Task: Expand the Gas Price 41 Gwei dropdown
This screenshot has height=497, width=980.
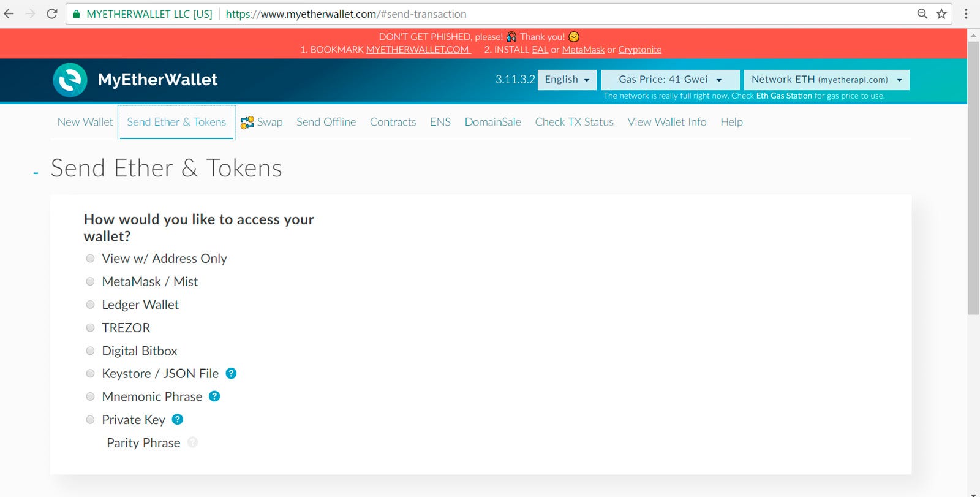Action: click(670, 80)
